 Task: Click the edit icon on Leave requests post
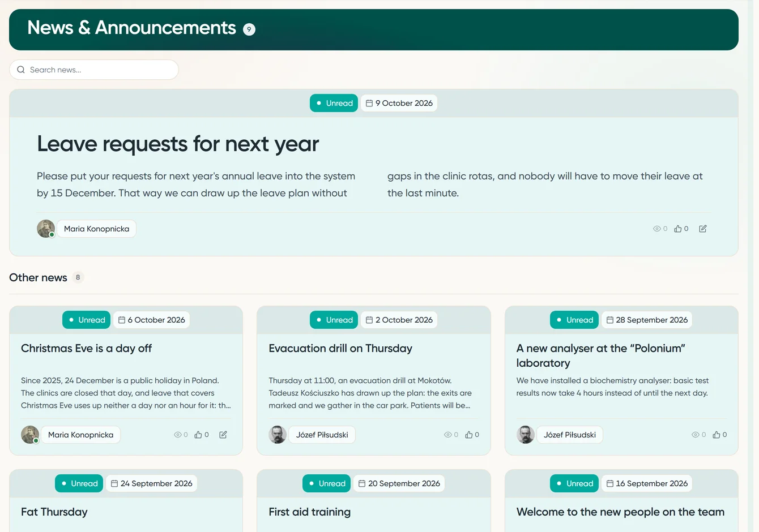tap(703, 229)
